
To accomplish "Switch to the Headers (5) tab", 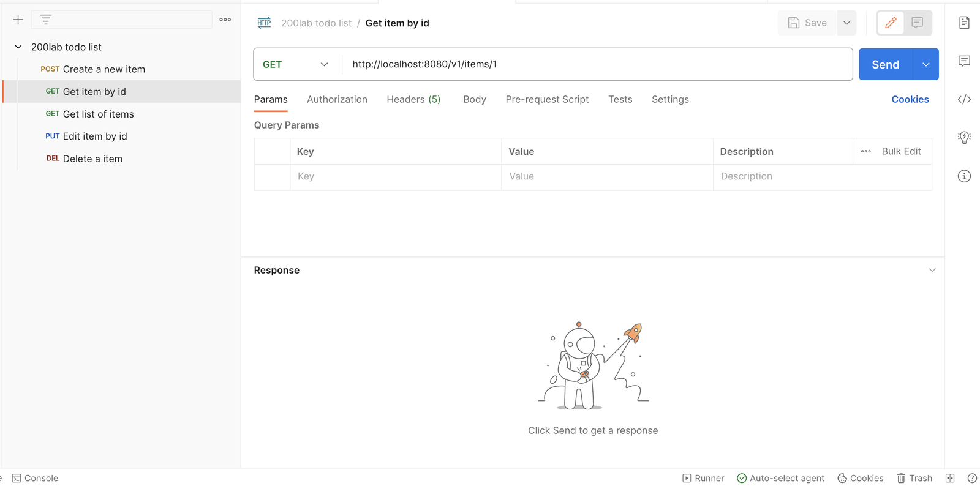I will pyautogui.click(x=413, y=99).
